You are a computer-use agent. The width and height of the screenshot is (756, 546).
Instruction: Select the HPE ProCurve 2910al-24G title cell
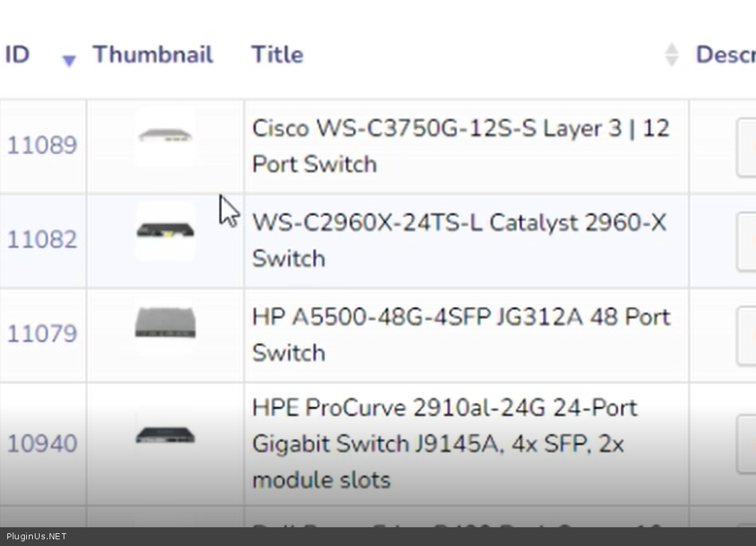pos(444,443)
